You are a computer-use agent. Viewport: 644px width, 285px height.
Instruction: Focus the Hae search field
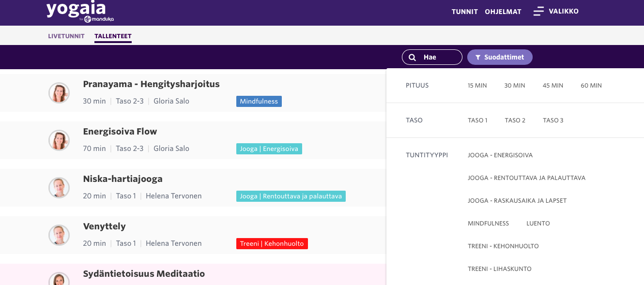[x=432, y=57]
